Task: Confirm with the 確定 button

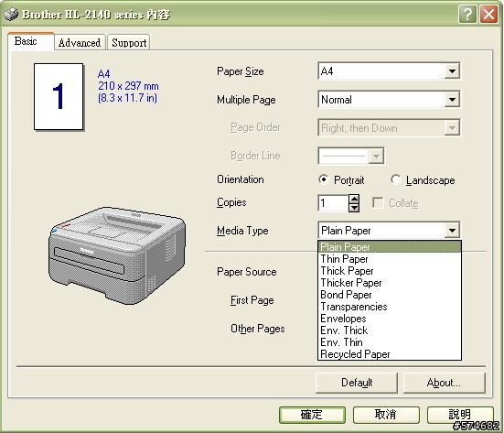Action: click(312, 415)
